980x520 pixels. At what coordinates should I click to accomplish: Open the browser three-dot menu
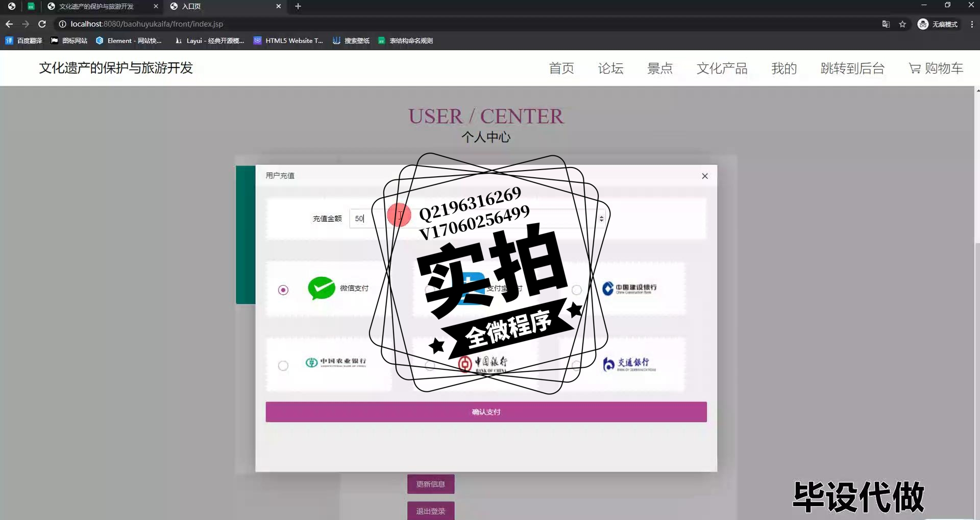pyautogui.click(x=972, y=24)
